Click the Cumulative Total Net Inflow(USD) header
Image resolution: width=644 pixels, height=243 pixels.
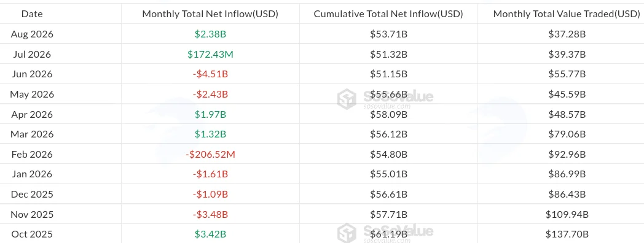[388, 14]
